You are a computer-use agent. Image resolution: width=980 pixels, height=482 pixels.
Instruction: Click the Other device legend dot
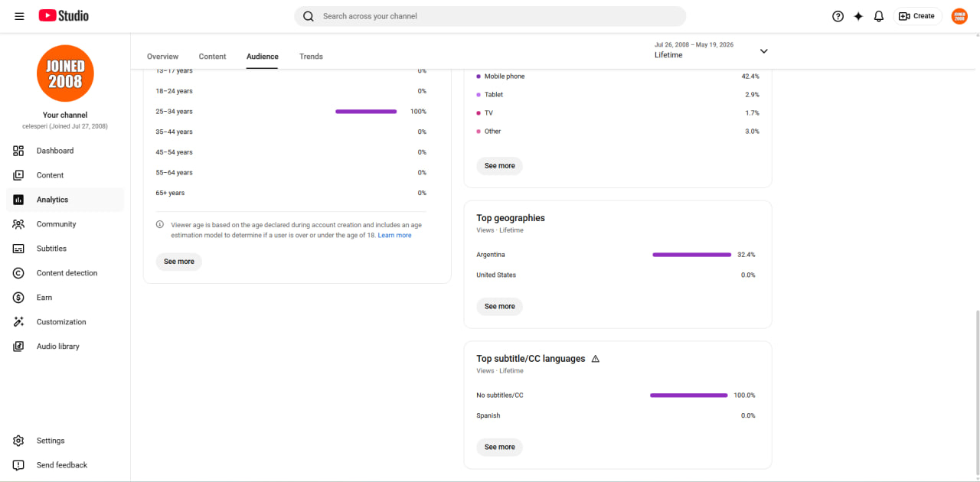[x=479, y=132]
